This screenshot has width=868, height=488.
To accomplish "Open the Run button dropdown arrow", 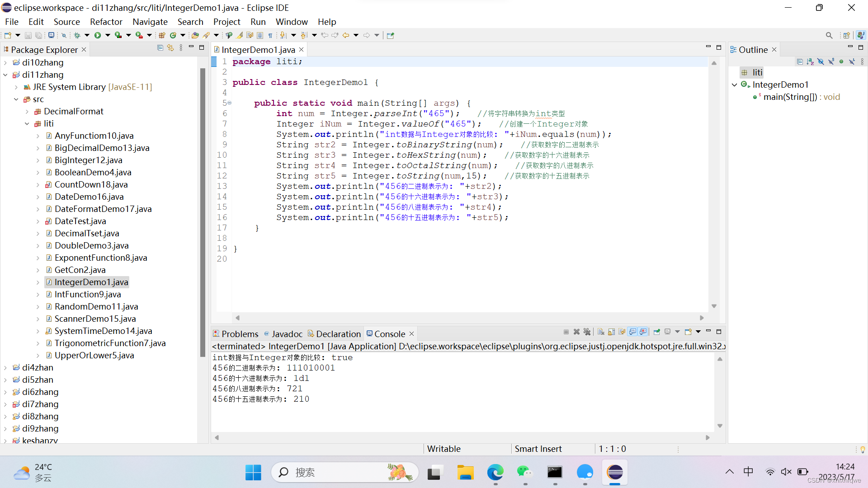I will (108, 35).
